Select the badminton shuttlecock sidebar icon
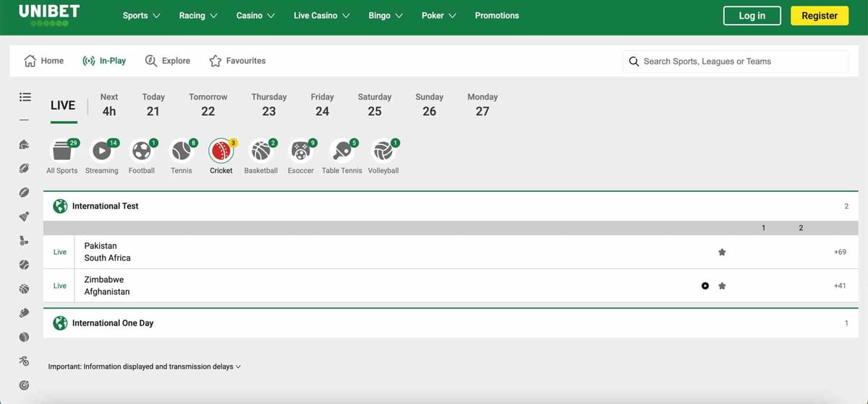 point(25,216)
